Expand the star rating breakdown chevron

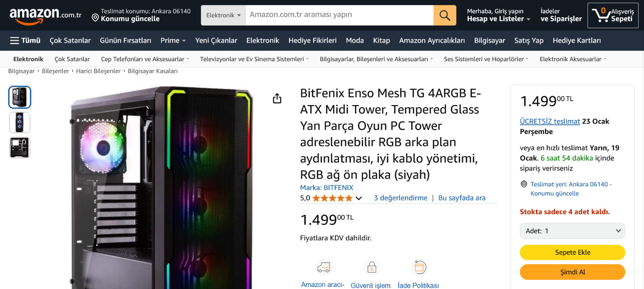tap(359, 198)
